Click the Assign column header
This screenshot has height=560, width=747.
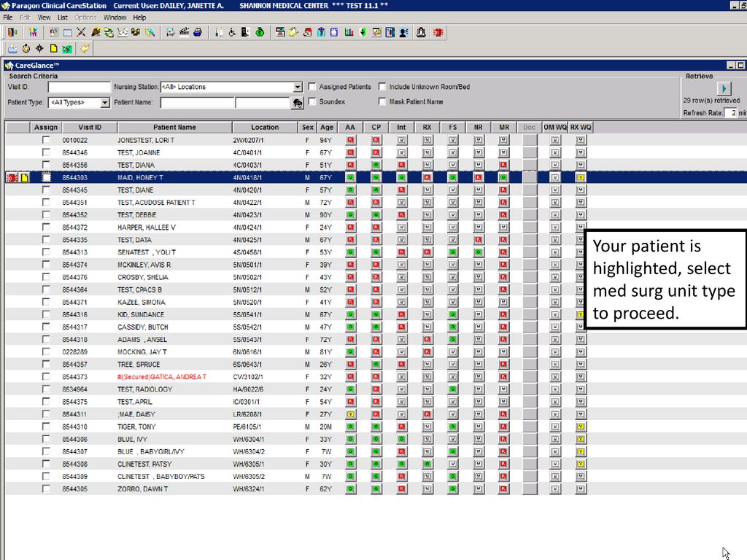(x=46, y=127)
